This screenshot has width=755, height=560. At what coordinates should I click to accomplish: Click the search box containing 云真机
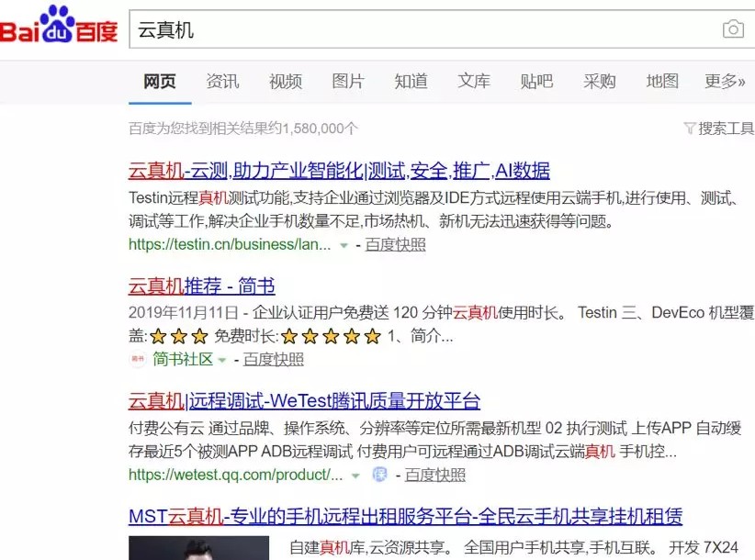coord(442,29)
